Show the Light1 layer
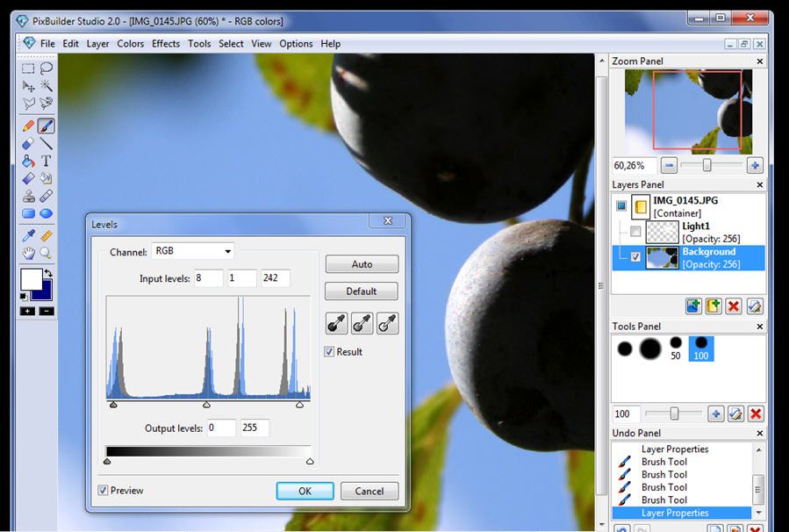789x532 pixels. pyautogui.click(x=635, y=232)
